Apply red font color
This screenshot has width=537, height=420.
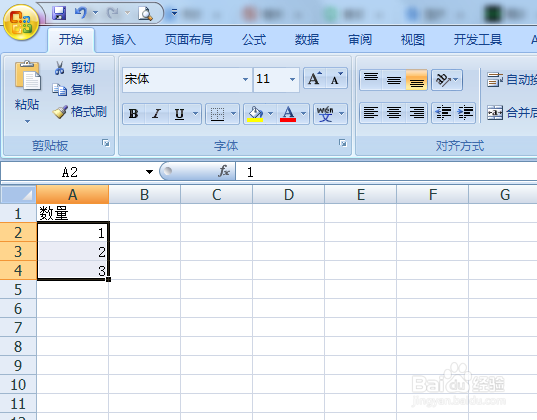(288, 114)
